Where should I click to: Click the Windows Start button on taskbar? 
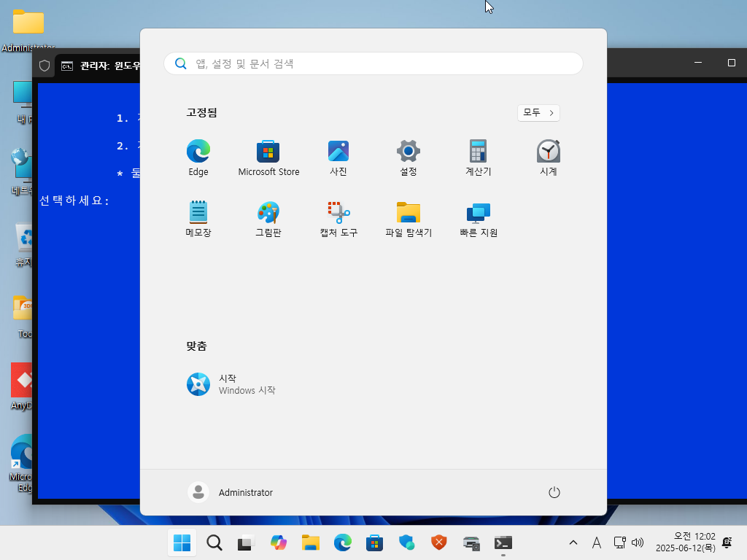(x=182, y=542)
